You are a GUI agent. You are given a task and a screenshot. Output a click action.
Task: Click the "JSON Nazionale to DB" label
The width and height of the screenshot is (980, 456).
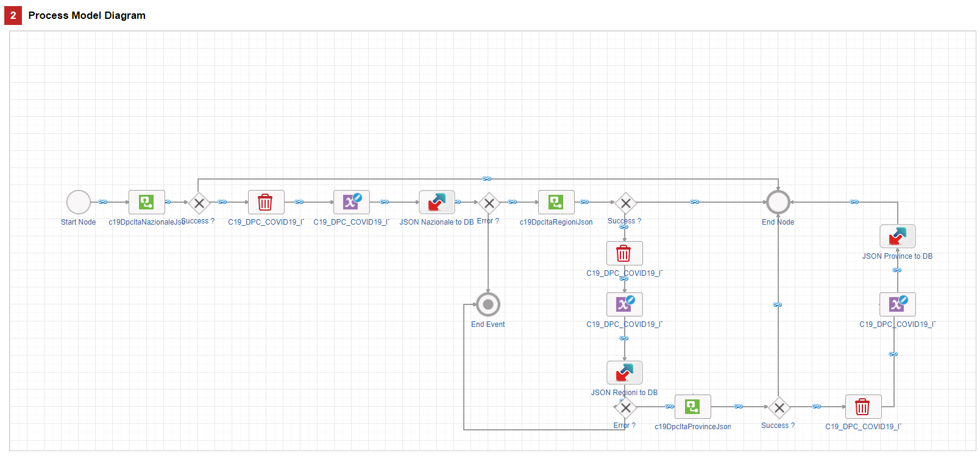click(436, 222)
